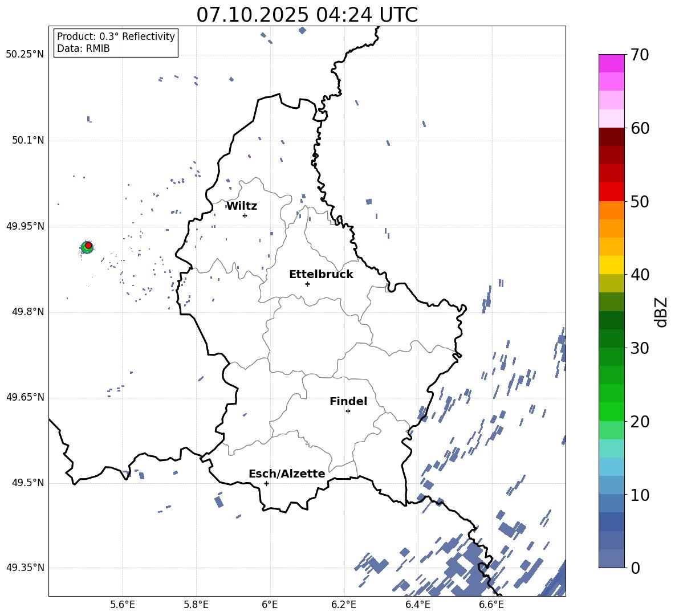
Task: Click the cross marker under Wiltz
Action: 245,215
